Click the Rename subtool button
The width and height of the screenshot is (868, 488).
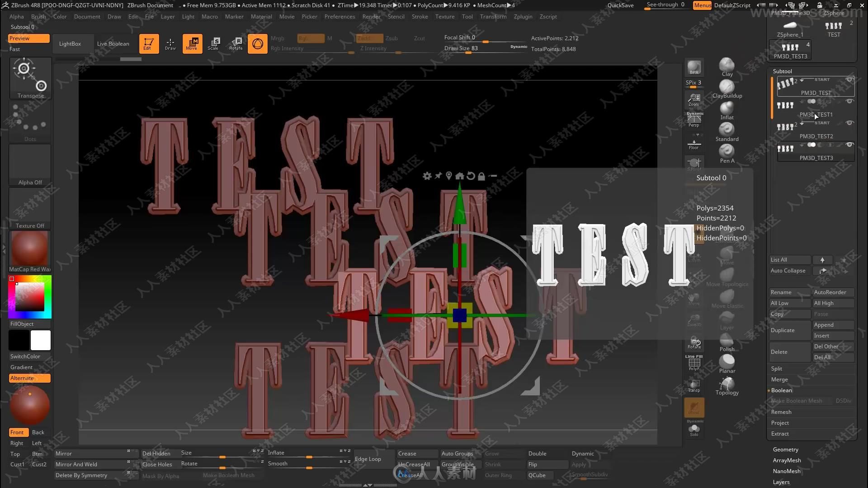(x=790, y=292)
